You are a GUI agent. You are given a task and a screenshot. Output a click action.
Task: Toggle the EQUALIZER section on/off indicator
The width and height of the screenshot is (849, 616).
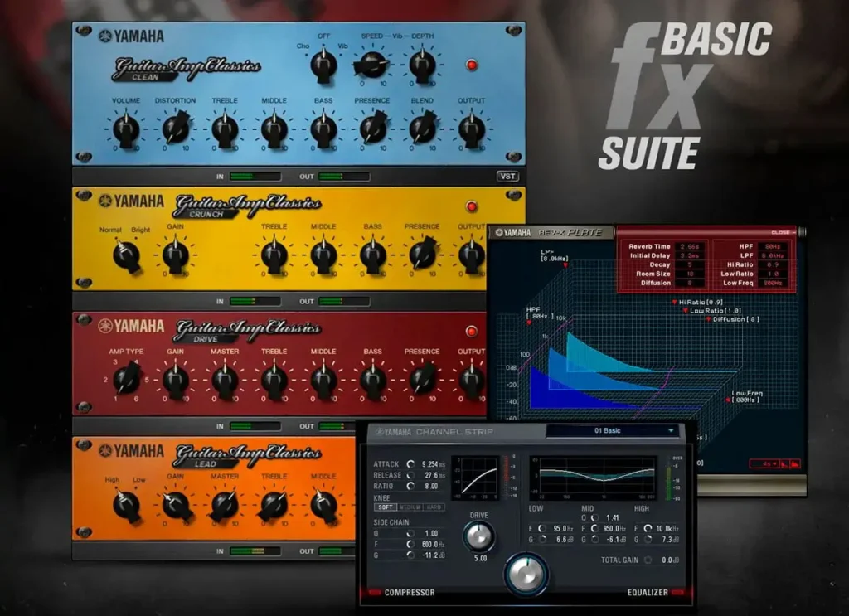pyautogui.click(x=678, y=593)
